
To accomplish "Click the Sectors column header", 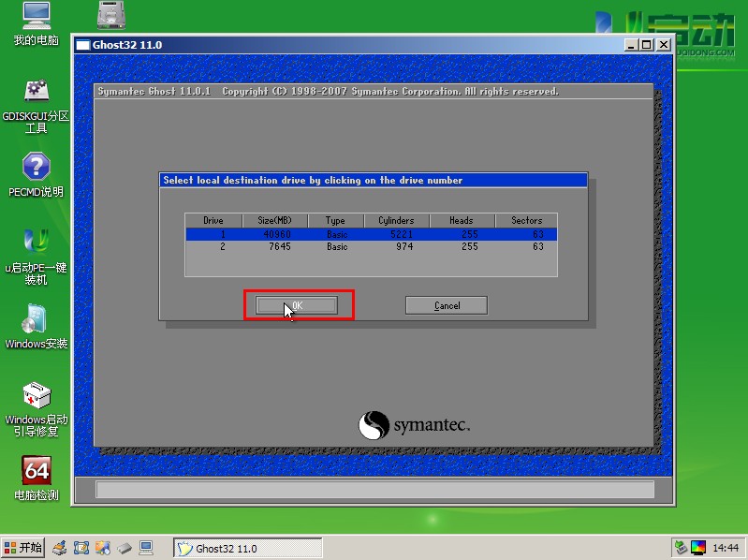I will (527, 220).
